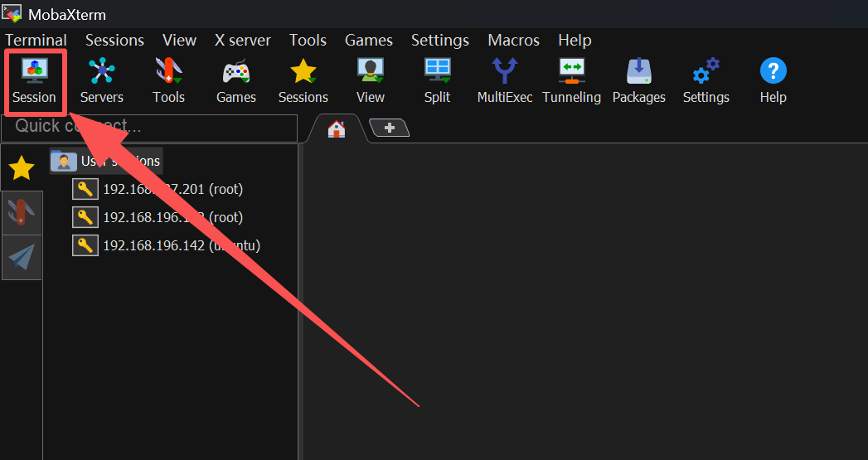868x460 pixels.
Task: Select the paper plane Macros sidebar tab
Action: (22, 258)
